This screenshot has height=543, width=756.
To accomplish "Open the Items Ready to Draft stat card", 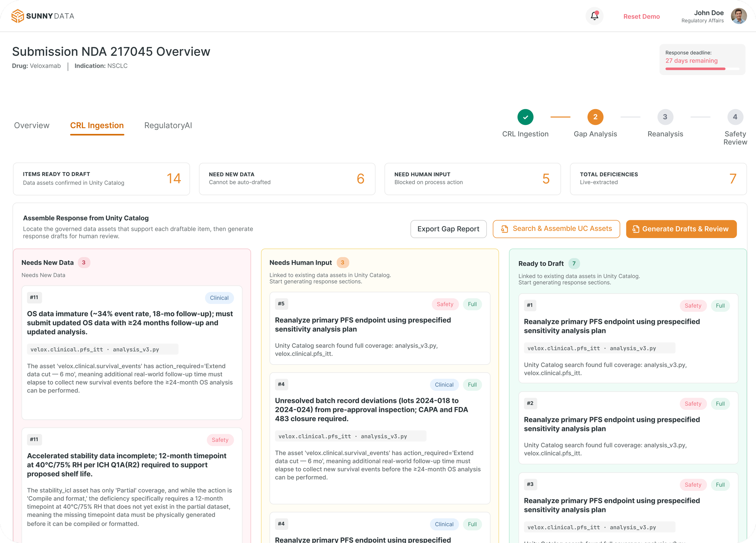I will [x=101, y=179].
